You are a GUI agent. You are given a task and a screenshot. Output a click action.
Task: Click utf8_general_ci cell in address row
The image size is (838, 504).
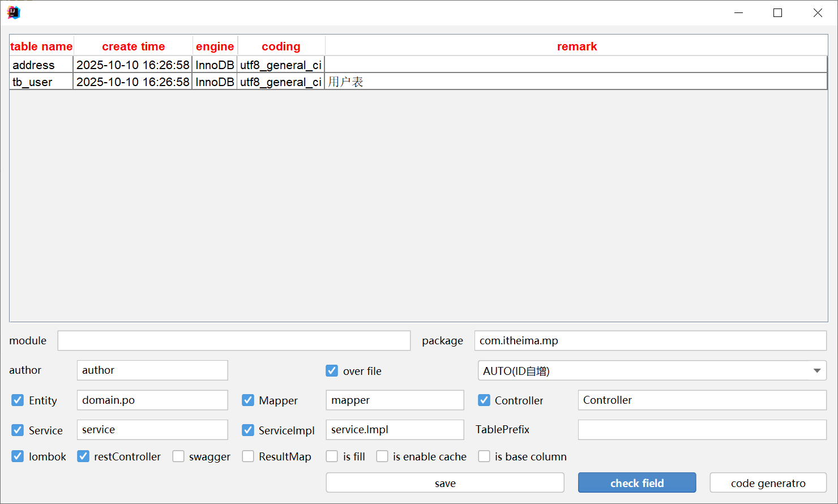(281, 65)
